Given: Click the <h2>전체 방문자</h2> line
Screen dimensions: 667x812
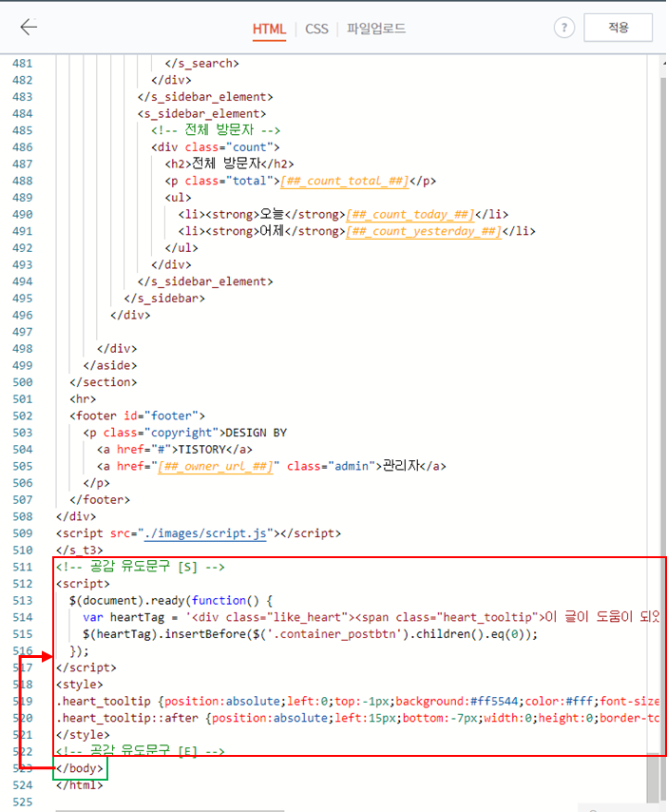Looking at the screenshot, I should 229,164.
